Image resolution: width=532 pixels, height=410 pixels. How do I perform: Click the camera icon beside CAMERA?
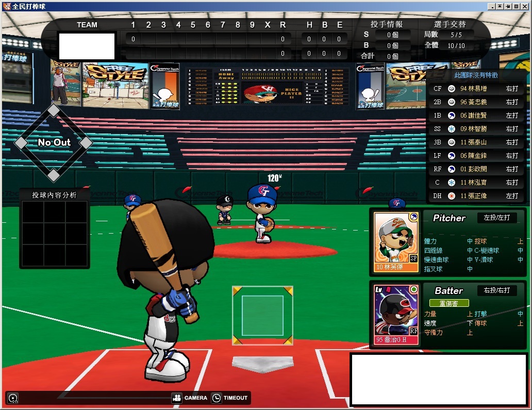tap(177, 398)
